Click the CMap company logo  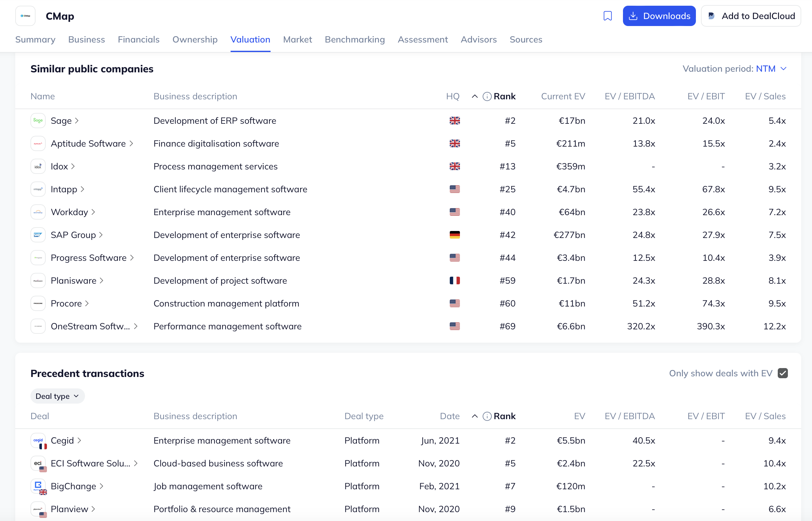[x=25, y=16]
